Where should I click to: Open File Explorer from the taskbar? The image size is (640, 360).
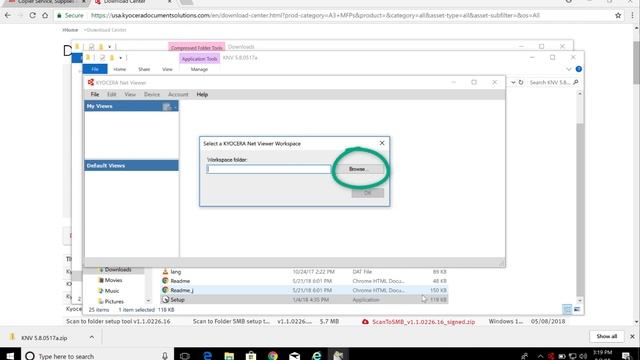tap(229, 356)
